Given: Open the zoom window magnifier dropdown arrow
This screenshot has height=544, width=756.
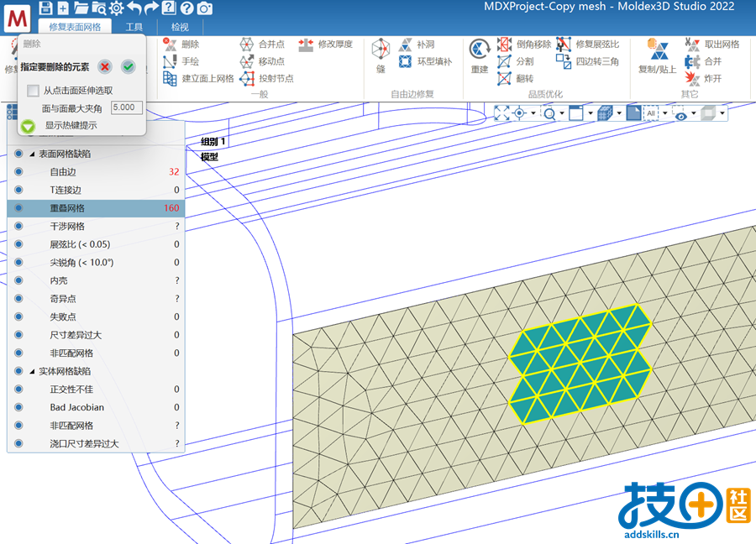Looking at the screenshot, I should coord(562,113).
